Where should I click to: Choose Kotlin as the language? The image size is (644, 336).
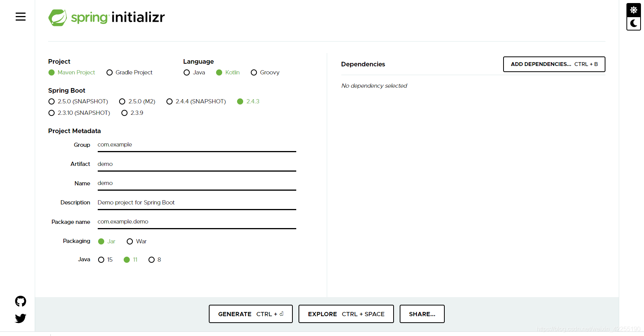pyautogui.click(x=228, y=72)
